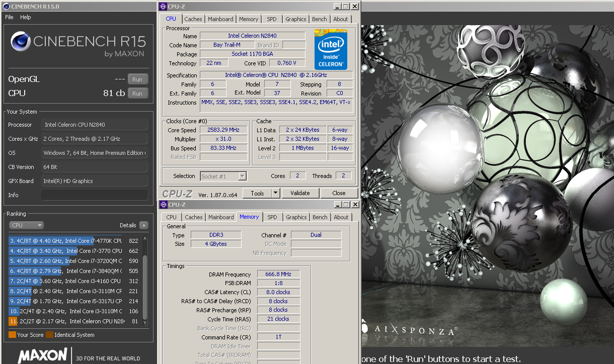The height and width of the screenshot is (364, 614).
Task: Click the Multiplier value x 31.0
Action: (224, 139)
